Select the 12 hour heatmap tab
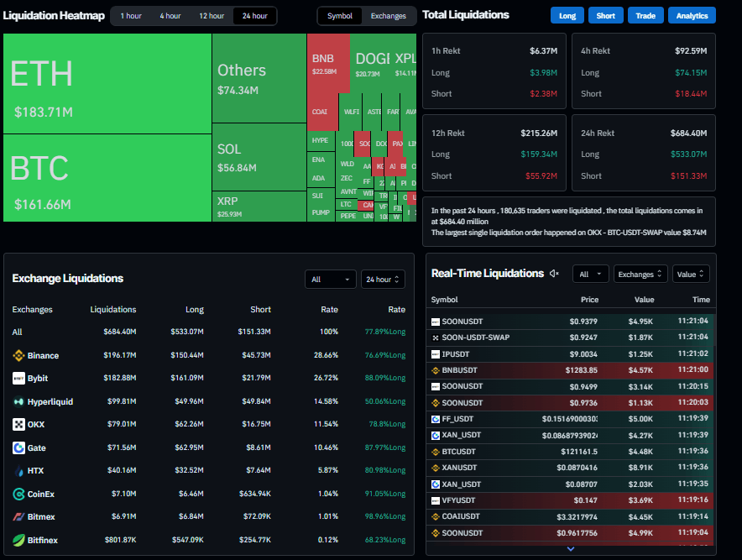 coord(212,16)
